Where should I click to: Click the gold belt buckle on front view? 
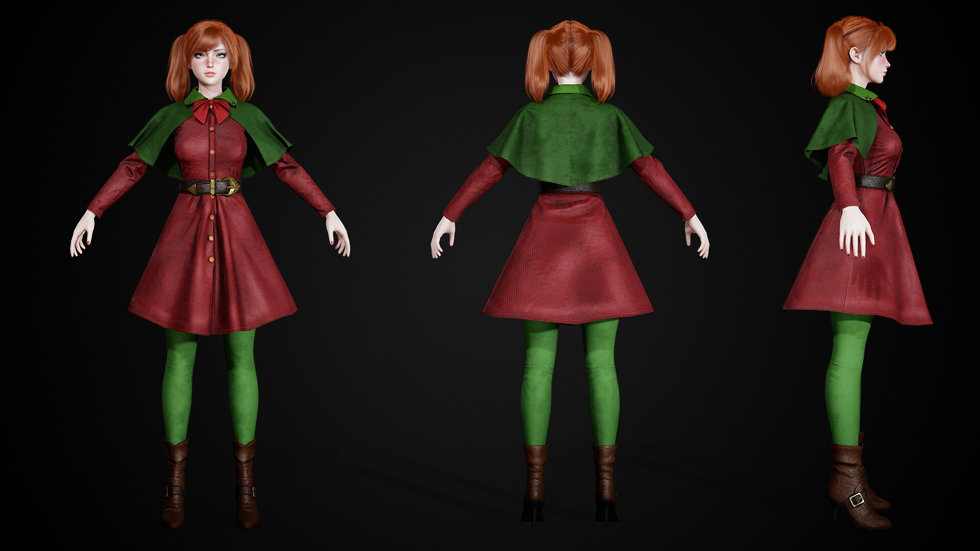230,187
